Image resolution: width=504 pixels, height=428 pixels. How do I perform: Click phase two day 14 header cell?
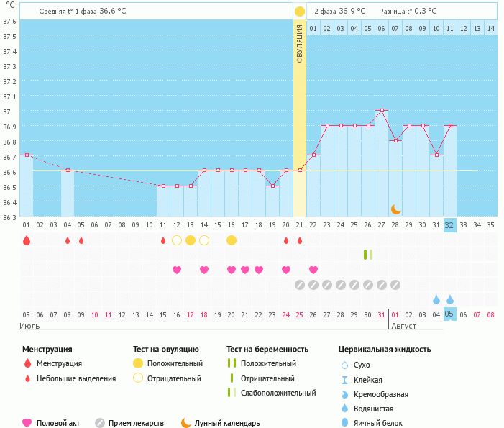[490, 28]
